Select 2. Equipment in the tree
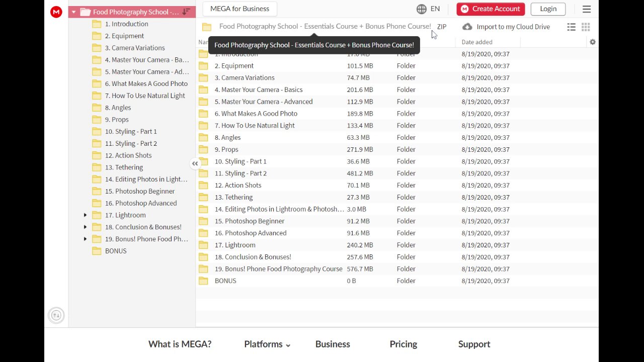 pos(124,36)
